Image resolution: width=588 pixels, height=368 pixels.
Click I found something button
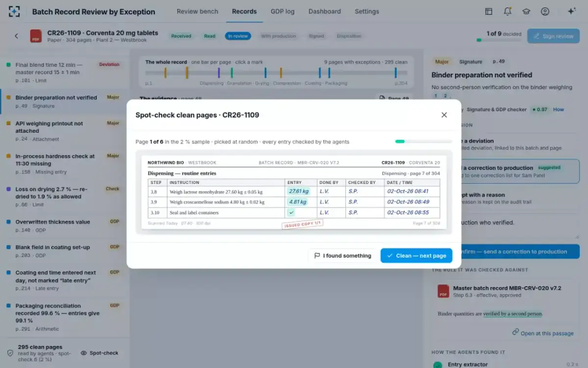pos(342,256)
